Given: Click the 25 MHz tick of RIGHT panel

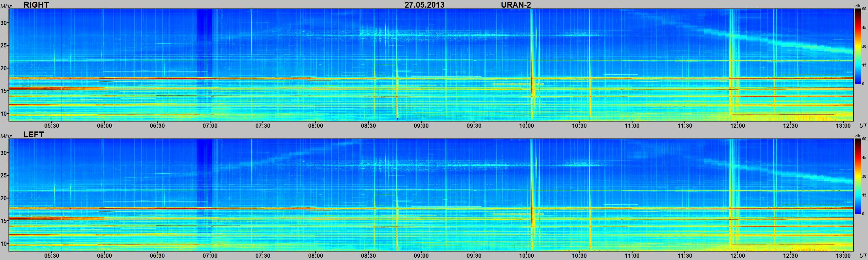Looking at the screenshot, I should [4, 45].
